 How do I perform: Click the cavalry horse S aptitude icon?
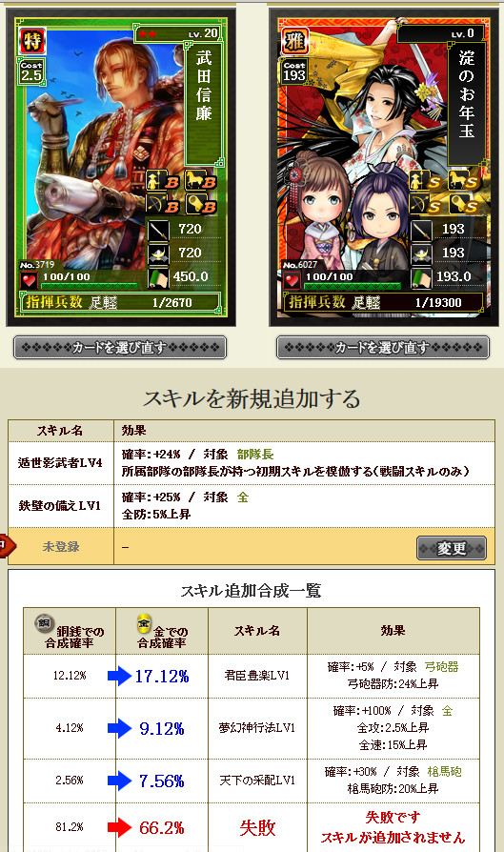point(463,181)
